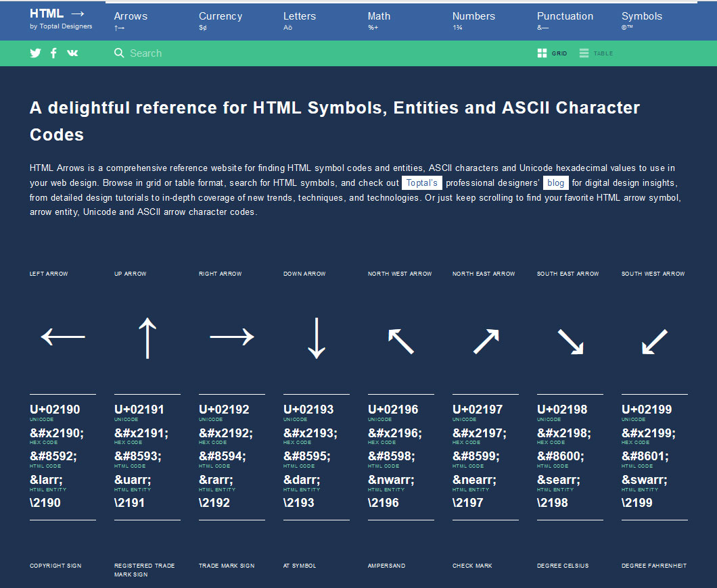The width and height of the screenshot is (717, 588).
Task: Open the VK social icon
Action: [x=72, y=53]
